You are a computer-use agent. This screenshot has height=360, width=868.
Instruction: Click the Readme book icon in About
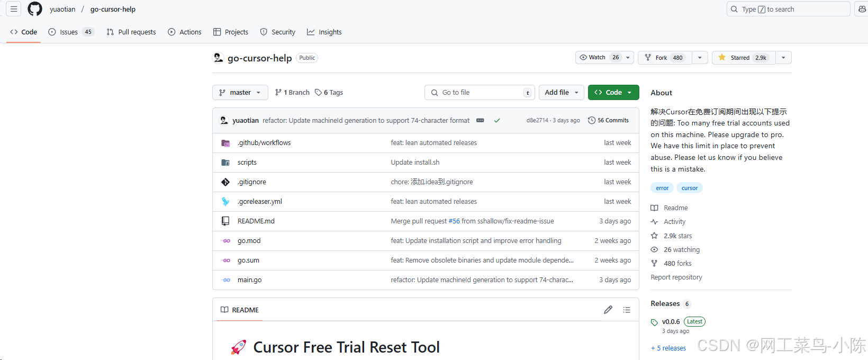pyautogui.click(x=654, y=208)
